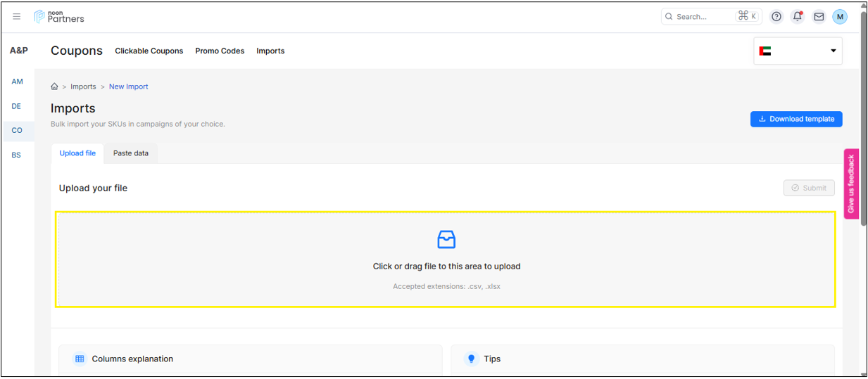Switch to the Paste data tab
868x379 pixels.
pyautogui.click(x=131, y=153)
